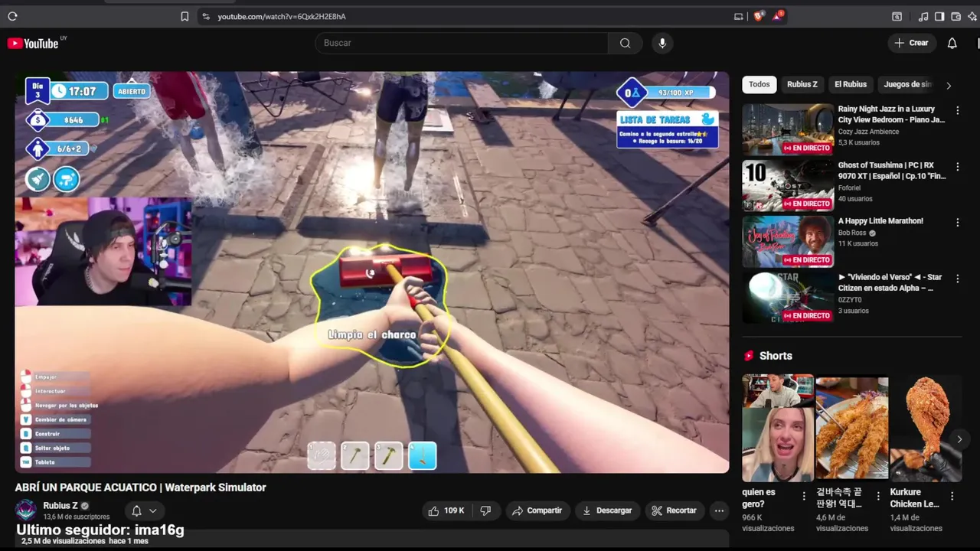
Task: Open the install app icon in address bar
Action: point(738,16)
